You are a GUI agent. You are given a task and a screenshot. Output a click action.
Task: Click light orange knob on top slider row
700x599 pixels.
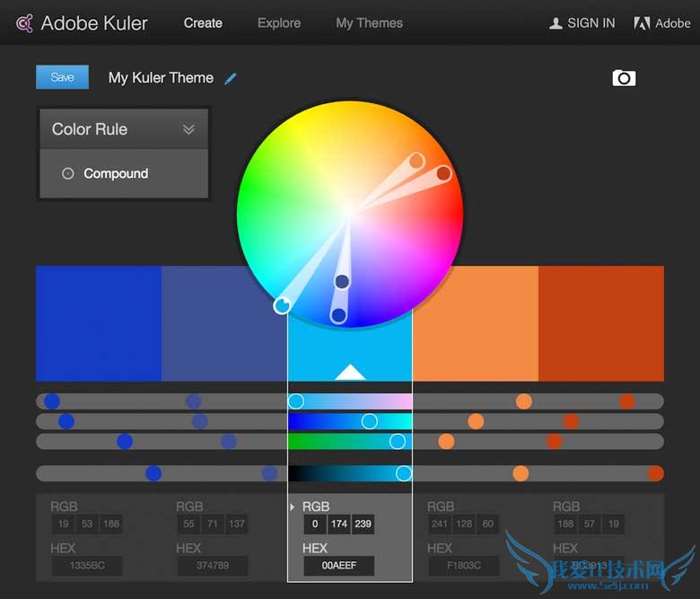(x=524, y=401)
